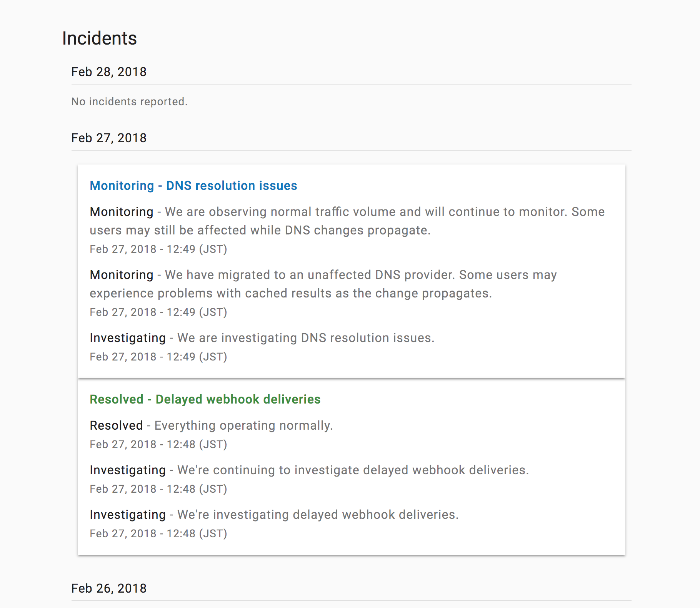Click the first Monitoring status update

click(x=346, y=221)
